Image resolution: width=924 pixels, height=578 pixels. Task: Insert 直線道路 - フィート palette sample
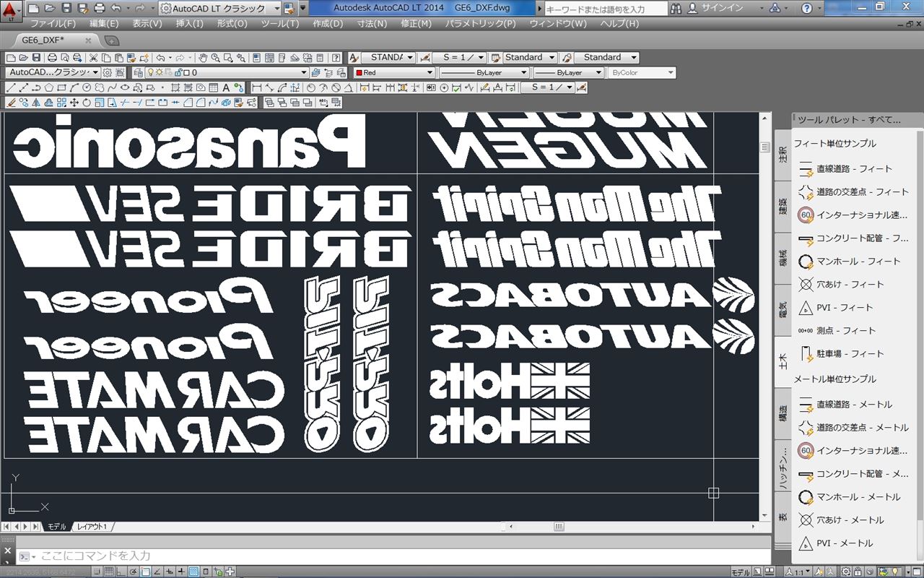point(853,168)
